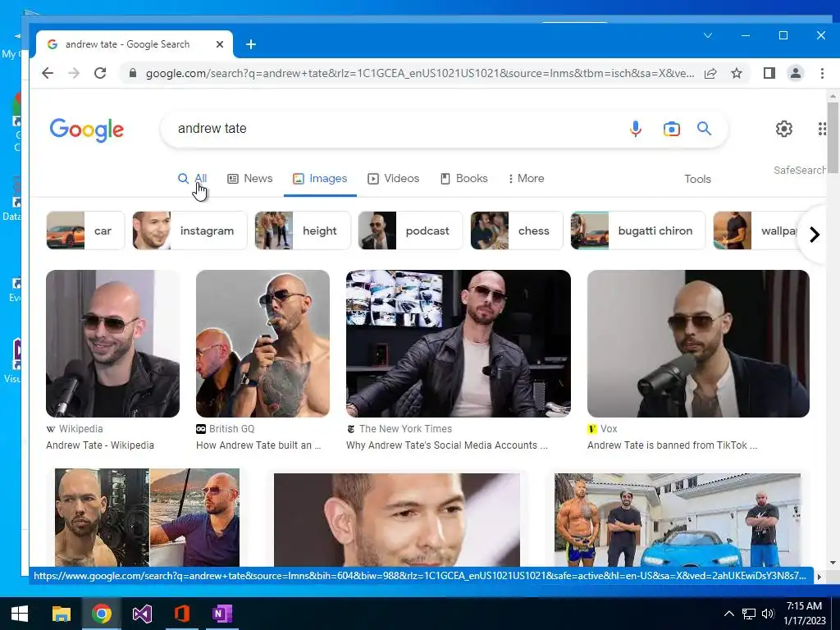Viewport: 840px width, 630px height.
Task: Go forward with the forward arrow
Action: point(74,73)
